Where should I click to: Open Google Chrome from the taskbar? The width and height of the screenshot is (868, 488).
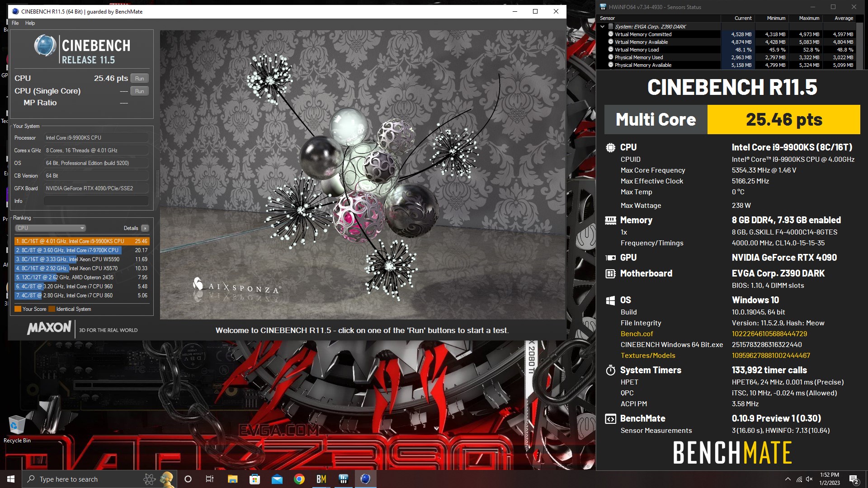[x=299, y=479]
